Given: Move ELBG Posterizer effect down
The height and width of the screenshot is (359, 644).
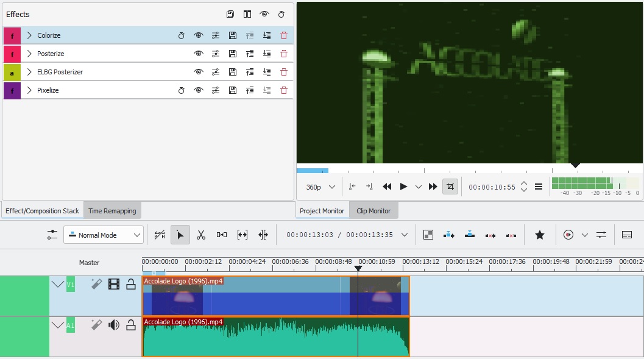Looking at the screenshot, I should point(267,72).
